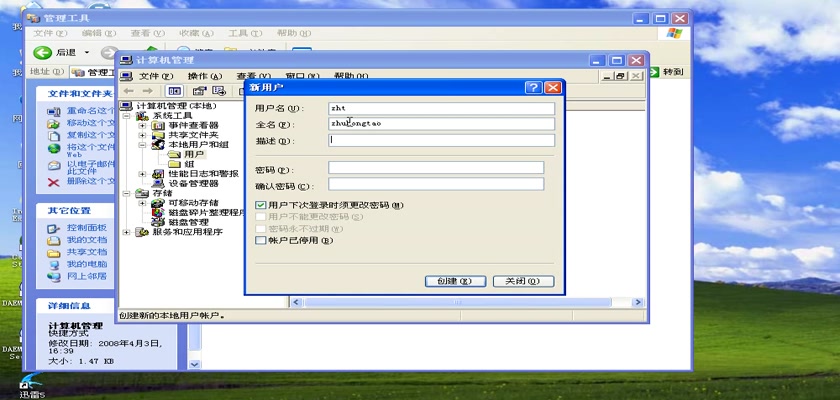Expand the 可移动存储 node

point(142,203)
